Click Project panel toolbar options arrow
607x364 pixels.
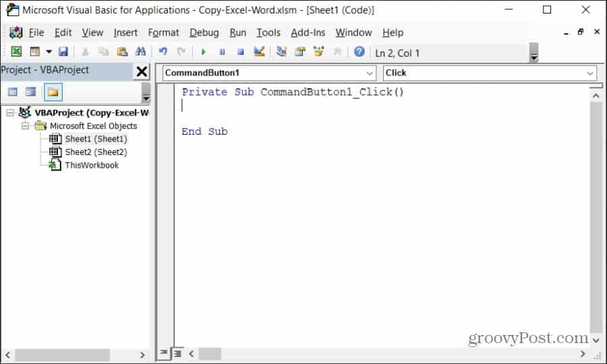tap(146, 93)
